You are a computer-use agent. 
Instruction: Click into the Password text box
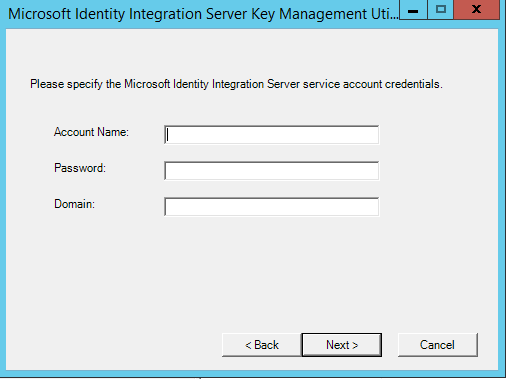point(271,171)
